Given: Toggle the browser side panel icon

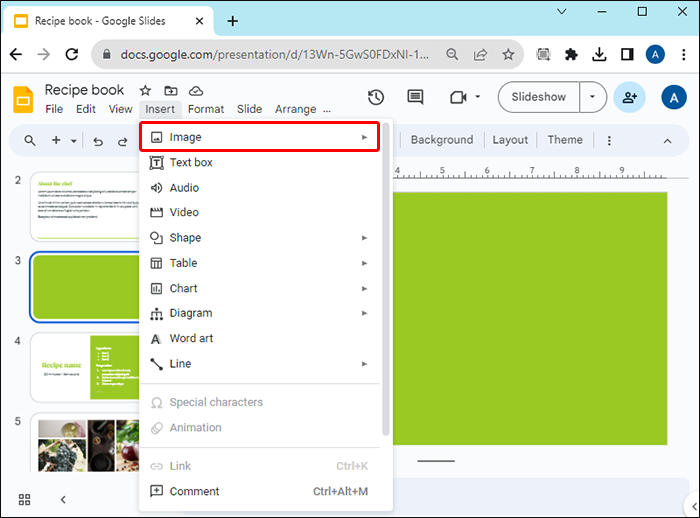Looking at the screenshot, I should tap(627, 54).
